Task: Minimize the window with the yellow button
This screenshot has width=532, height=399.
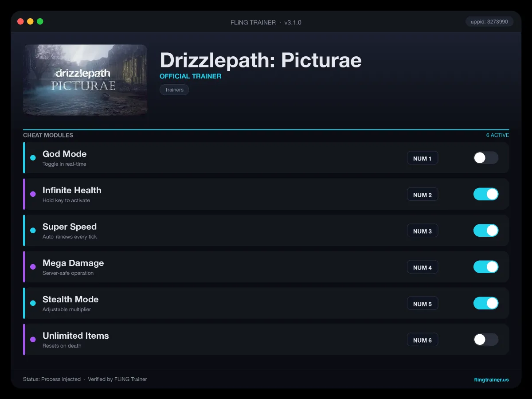Action: (30, 21)
